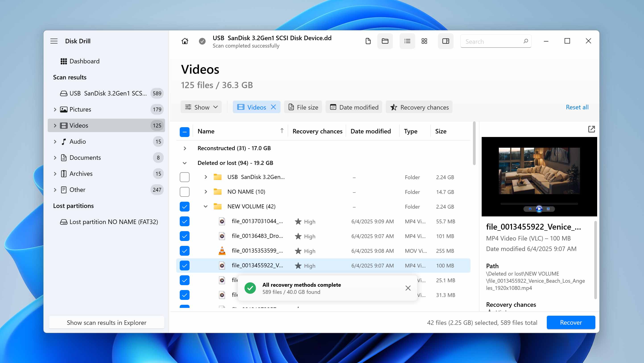The height and width of the screenshot is (363, 644).
Task: Play the video preview
Action: pos(539,209)
